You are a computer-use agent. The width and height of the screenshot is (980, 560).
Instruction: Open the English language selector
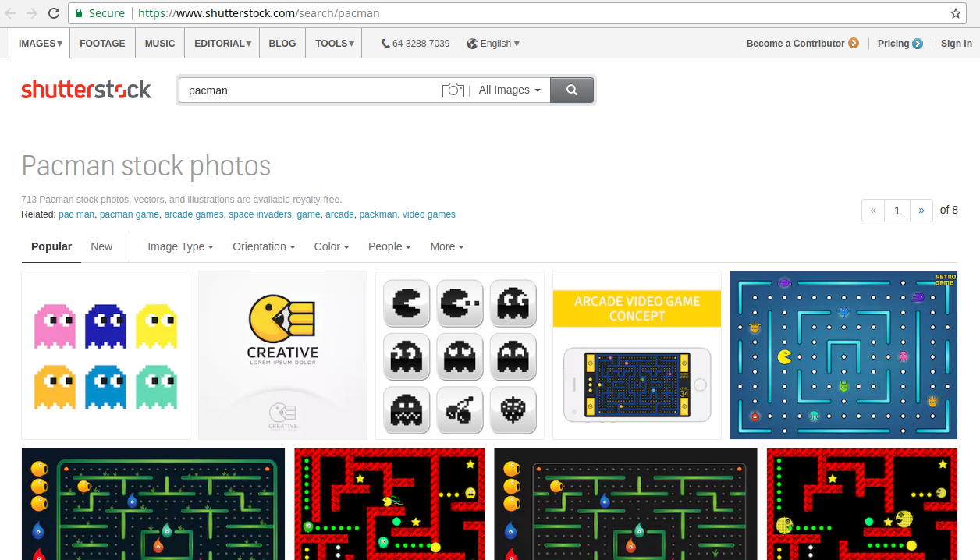click(x=500, y=44)
